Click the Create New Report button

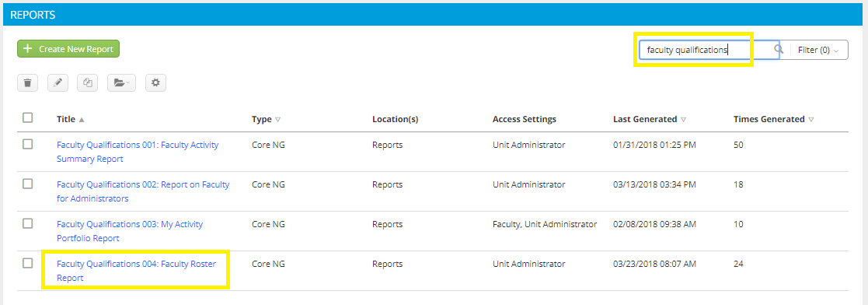pos(68,49)
